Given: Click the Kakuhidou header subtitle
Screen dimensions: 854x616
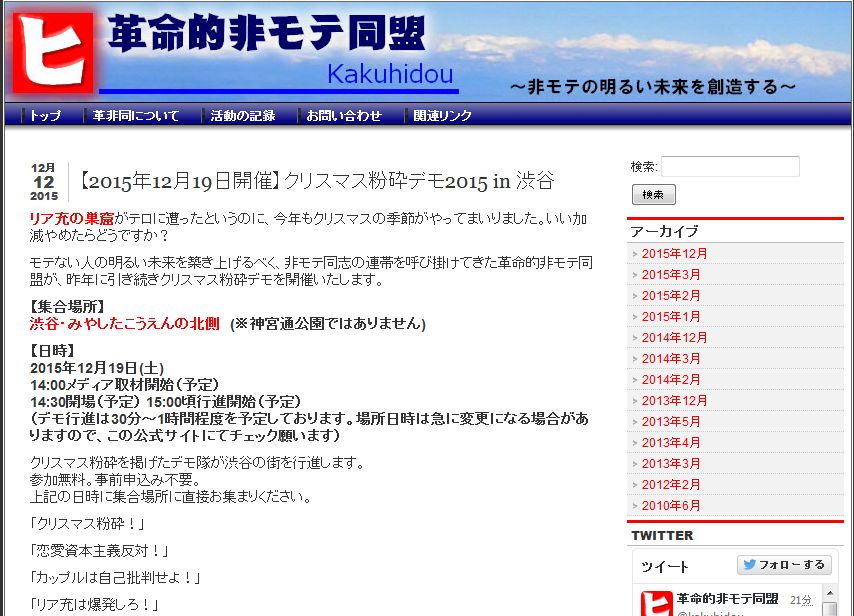Looking at the screenshot, I should point(390,75).
